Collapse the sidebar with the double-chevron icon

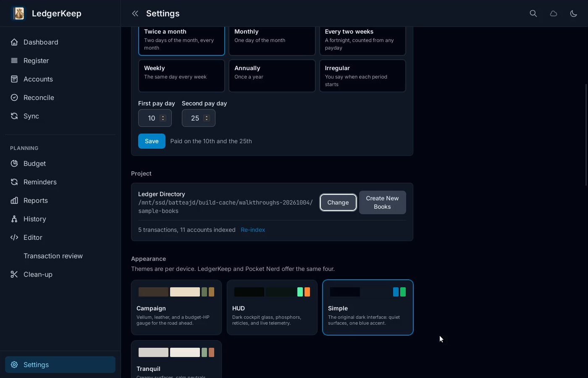(x=135, y=13)
